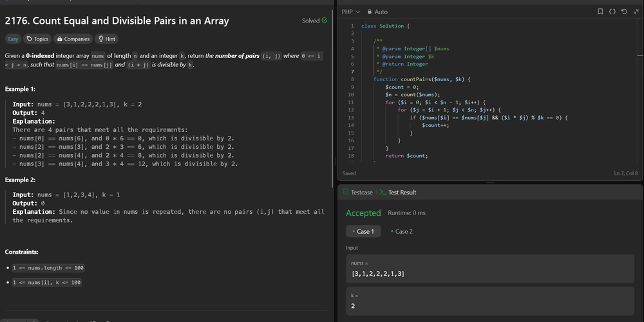Show the Hint
The image size is (644, 322).
(x=107, y=39)
